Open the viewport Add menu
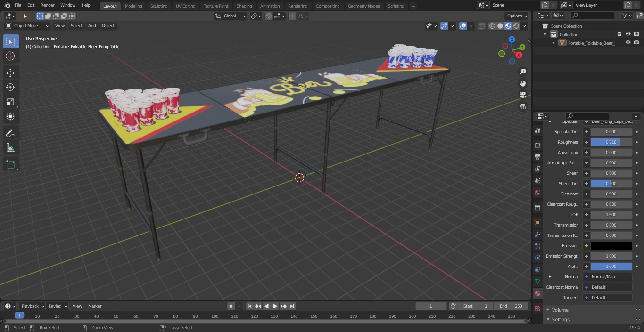This screenshot has height=332, width=644. click(92, 26)
